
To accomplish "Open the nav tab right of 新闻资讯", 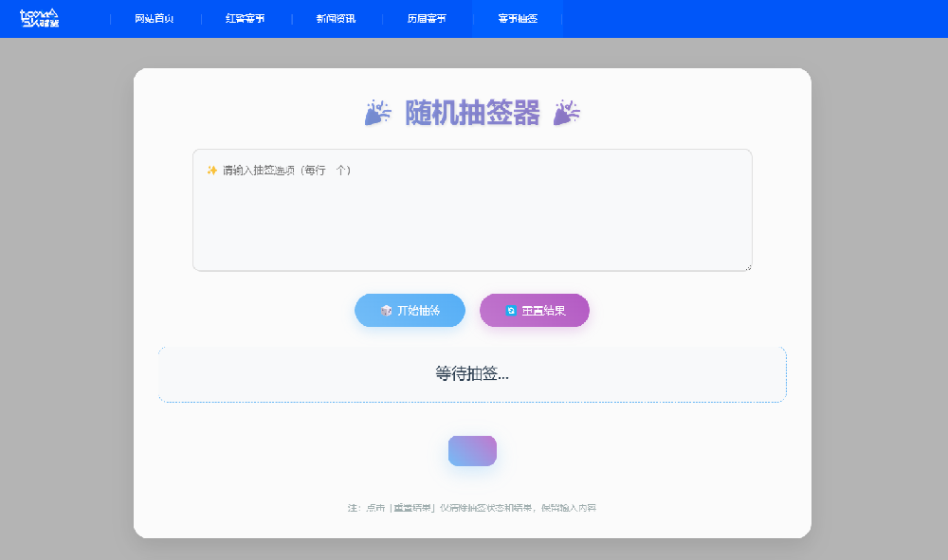I will [x=427, y=19].
